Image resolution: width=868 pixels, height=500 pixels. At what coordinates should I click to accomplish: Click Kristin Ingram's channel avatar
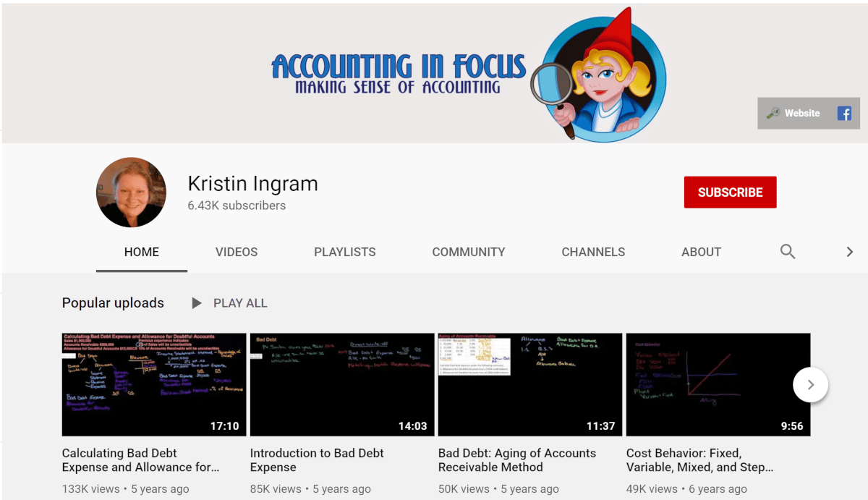click(x=131, y=192)
